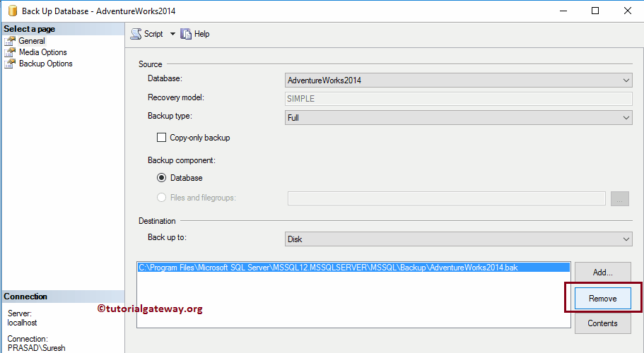The width and height of the screenshot is (644, 353).
Task: Click the Files and filegroups text field
Action: click(x=447, y=198)
